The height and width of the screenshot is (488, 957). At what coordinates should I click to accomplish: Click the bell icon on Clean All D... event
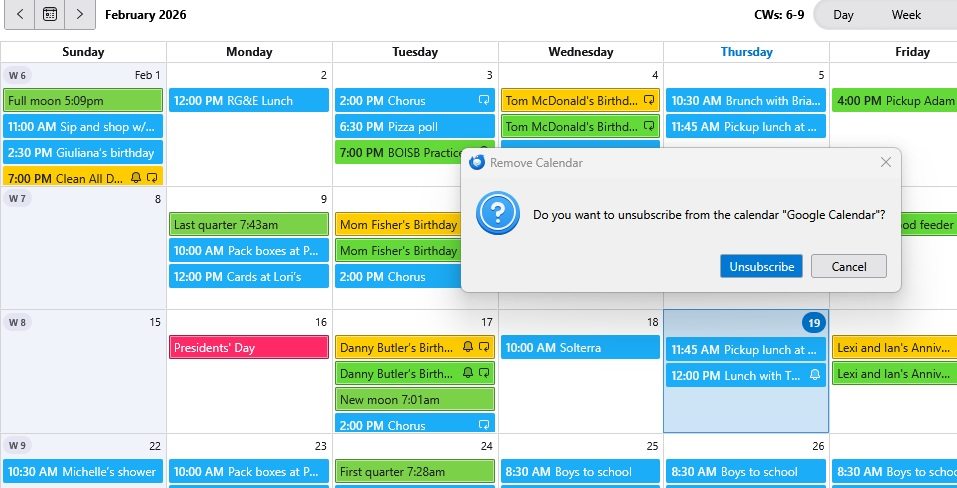pos(136,178)
